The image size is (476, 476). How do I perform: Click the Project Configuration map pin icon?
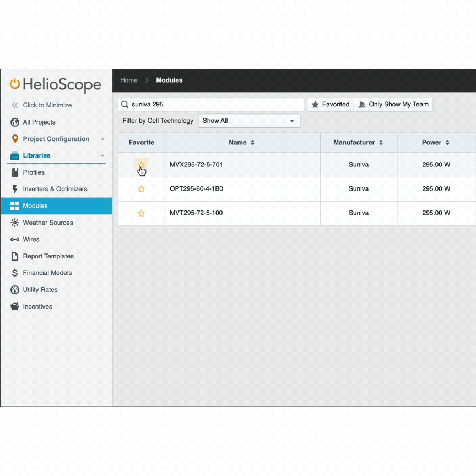click(14, 139)
